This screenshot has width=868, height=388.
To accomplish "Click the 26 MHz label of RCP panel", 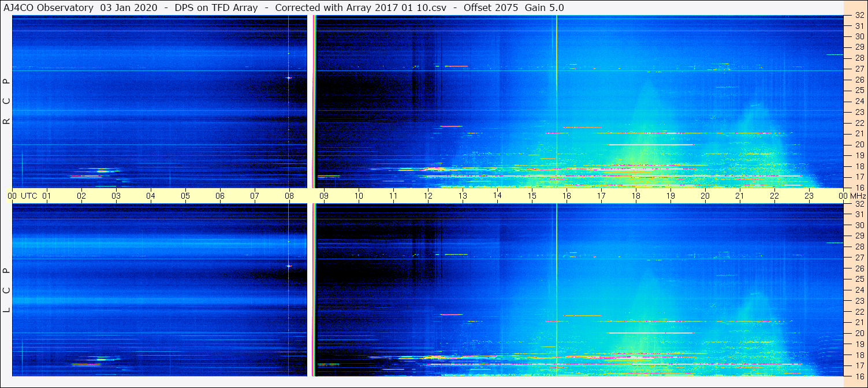I will (x=859, y=80).
